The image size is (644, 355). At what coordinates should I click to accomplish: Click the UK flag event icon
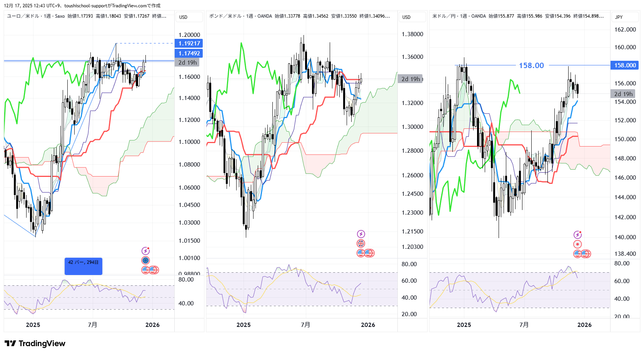[361, 243]
